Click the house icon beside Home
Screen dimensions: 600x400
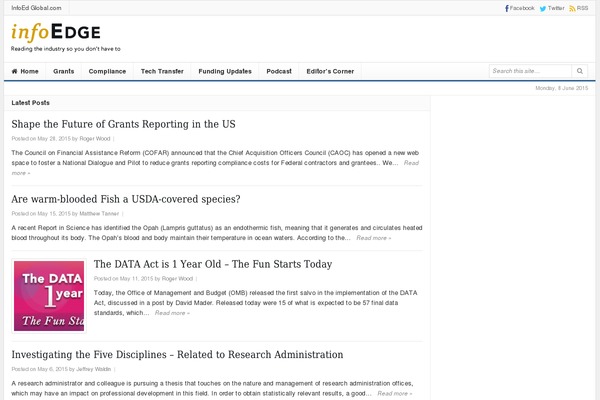click(x=15, y=71)
